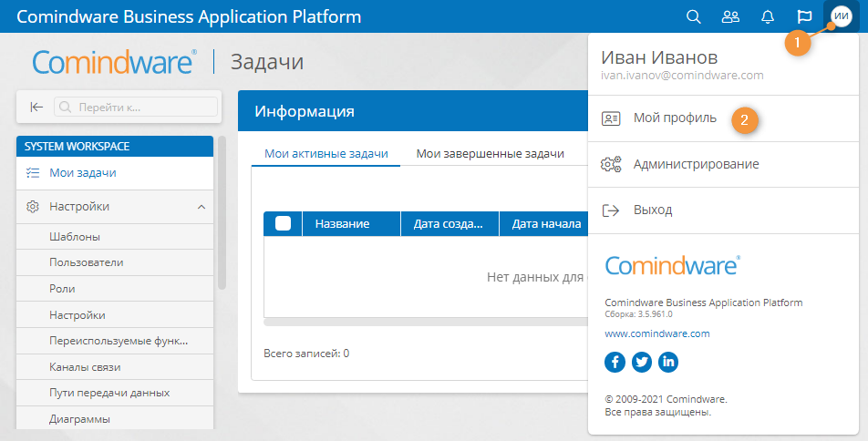This screenshot has width=868, height=441.
Task: Open Переиспользуемые функ... in sidebar
Action: (x=115, y=341)
